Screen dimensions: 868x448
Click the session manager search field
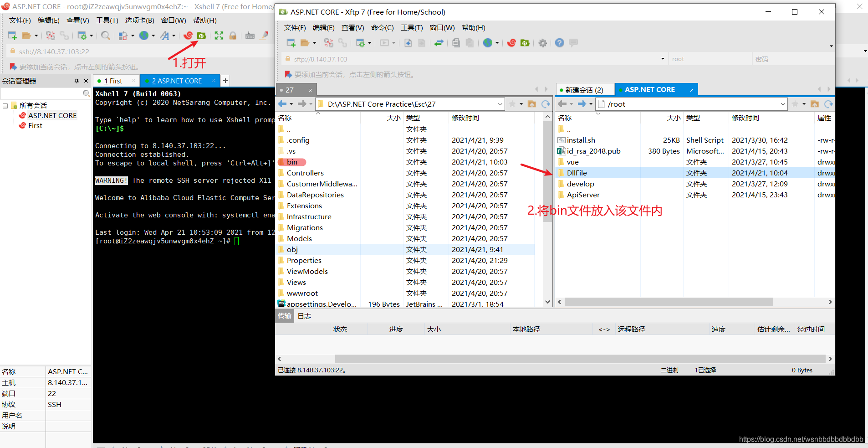(x=41, y=93)
